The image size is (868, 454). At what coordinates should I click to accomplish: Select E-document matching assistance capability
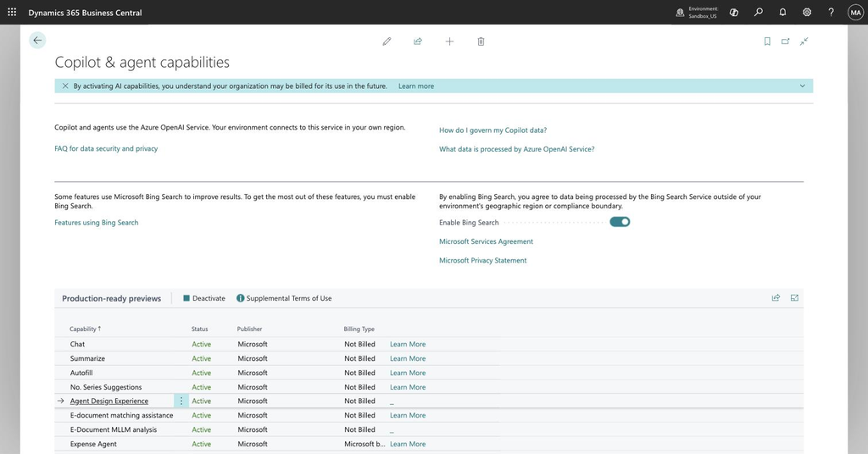[x=122, y=415]
